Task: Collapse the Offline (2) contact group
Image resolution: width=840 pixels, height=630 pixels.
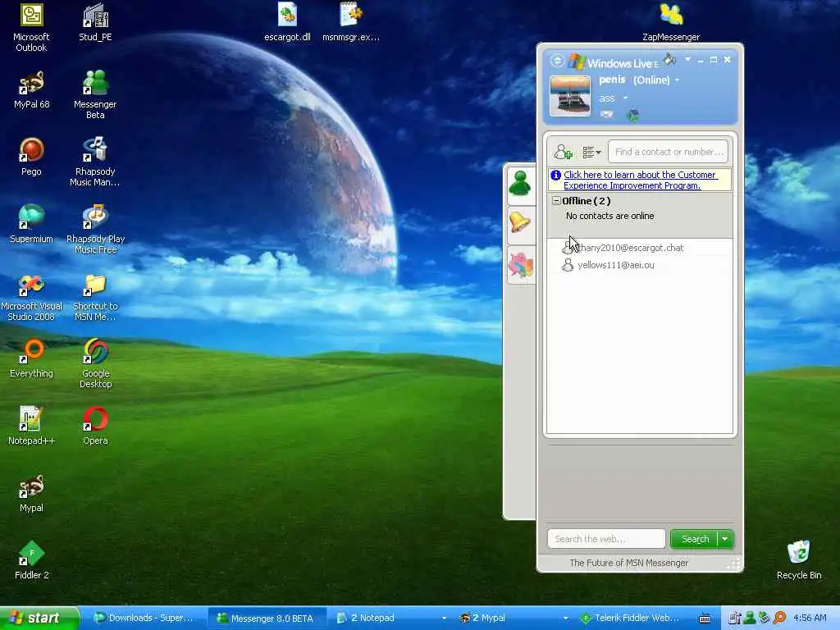Action: [556, 201]
